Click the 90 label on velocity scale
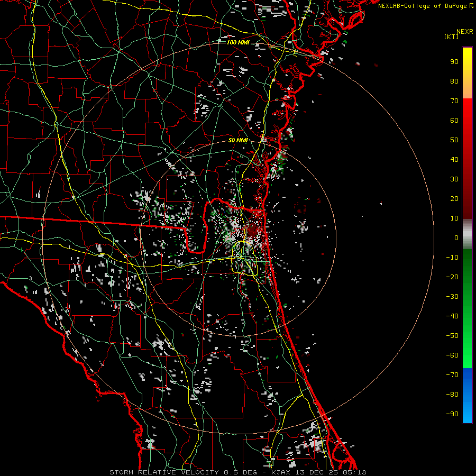The height and width of the screenshot is (476, 476). (x=454, y=62)
